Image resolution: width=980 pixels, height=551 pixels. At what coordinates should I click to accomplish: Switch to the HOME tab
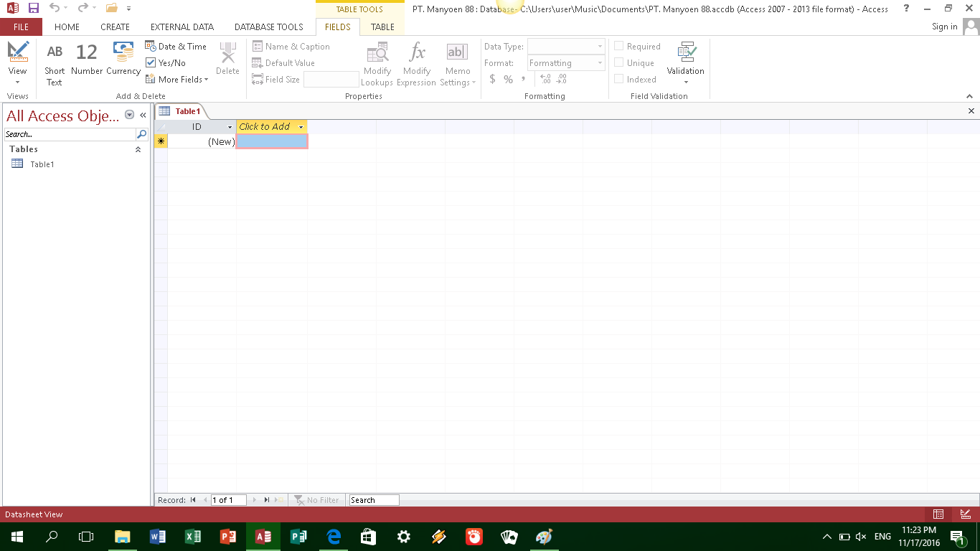pos(67,27)
